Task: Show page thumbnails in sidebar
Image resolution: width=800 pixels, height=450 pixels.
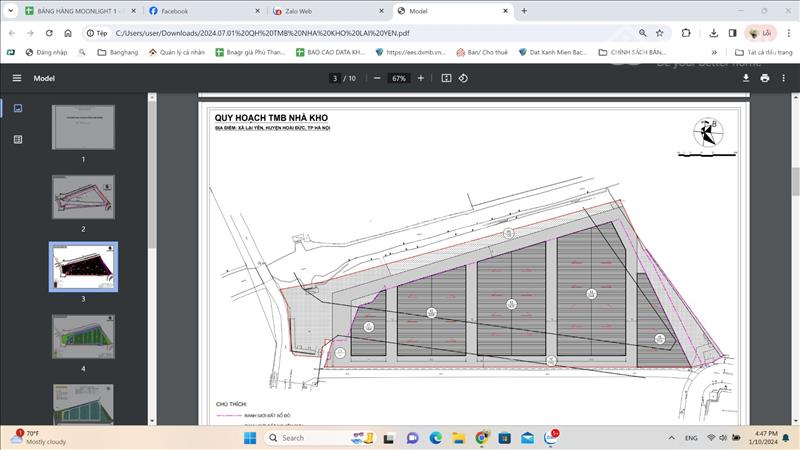Action: point(18,108)
